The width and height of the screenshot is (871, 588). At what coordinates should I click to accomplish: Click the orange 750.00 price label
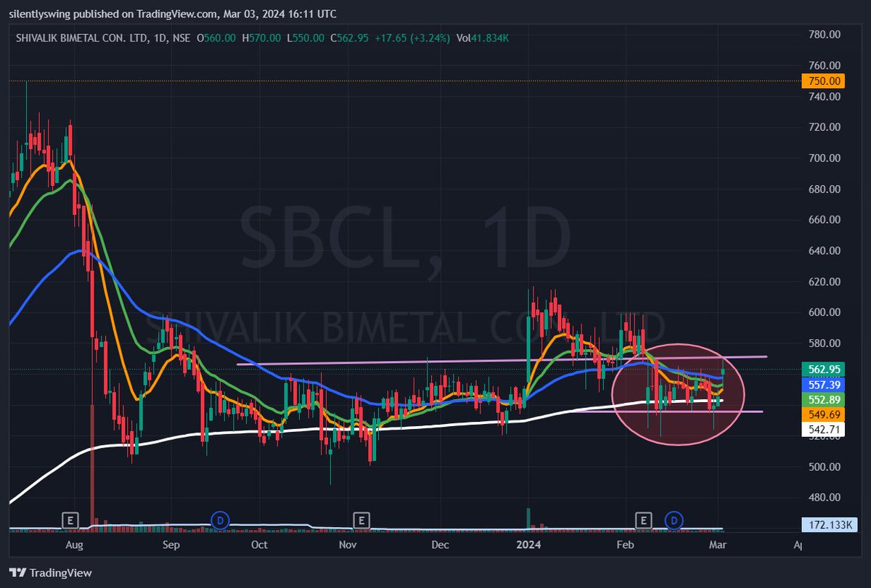click(825, 81)
